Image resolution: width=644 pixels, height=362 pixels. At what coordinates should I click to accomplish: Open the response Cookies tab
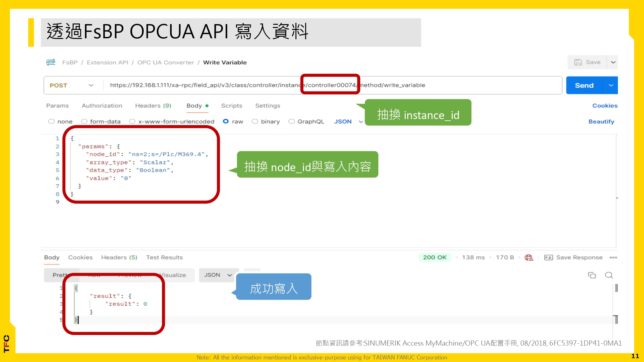coord(80,257)
